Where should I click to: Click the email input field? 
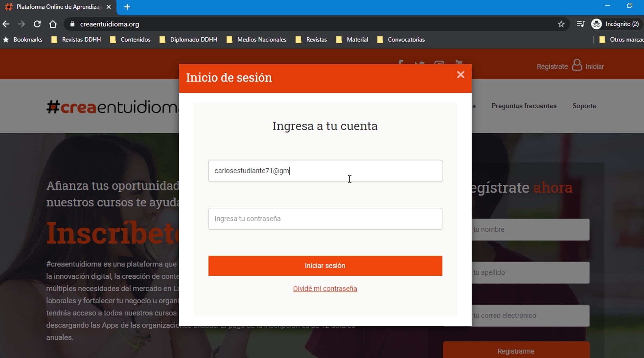pos(325,171)
